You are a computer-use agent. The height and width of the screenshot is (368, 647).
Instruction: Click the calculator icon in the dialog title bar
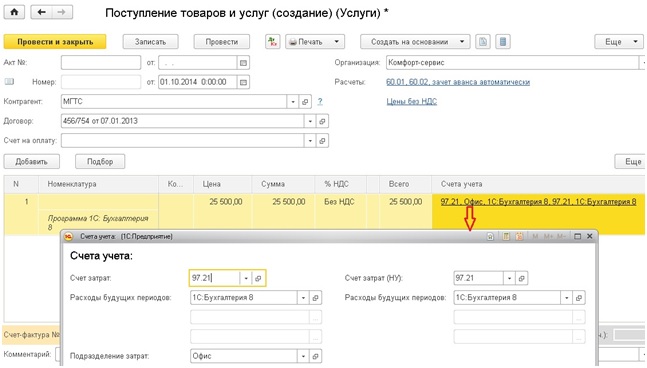[506, 236]
